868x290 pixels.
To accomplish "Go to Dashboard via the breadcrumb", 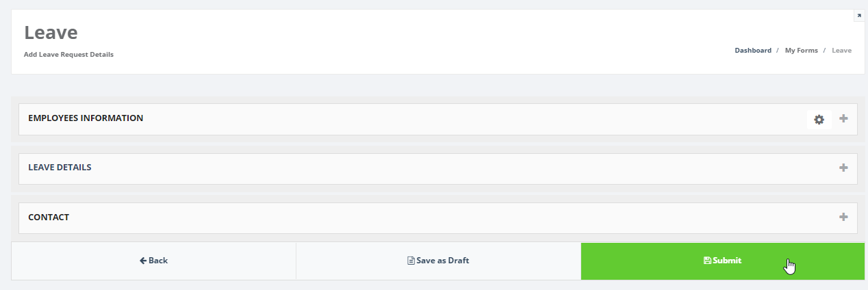I will (x=753, y=51).
